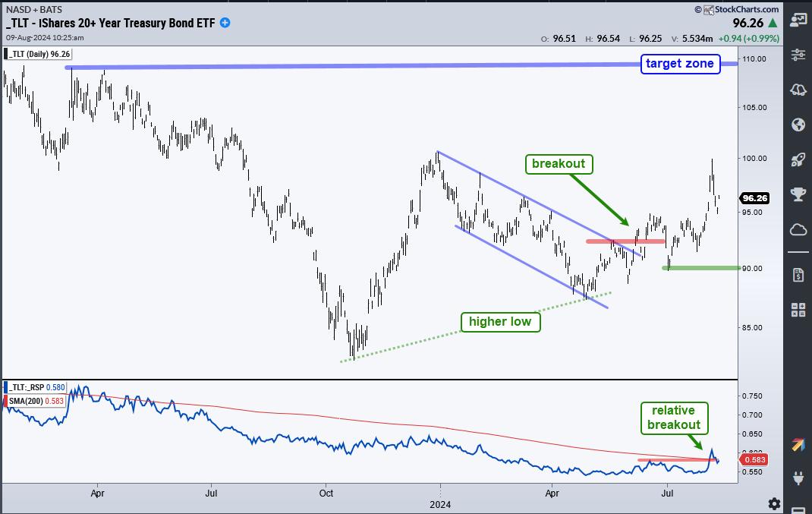The height and width of the screenshot is (514, 812).
Task: Click the 'target zone' annotation label
Action: pos(680,64)
